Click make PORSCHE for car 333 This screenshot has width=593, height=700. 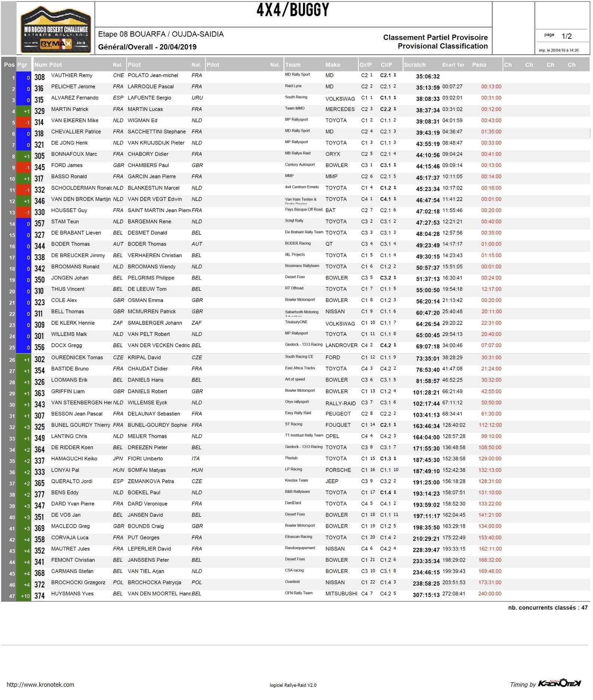coord(338,470)
